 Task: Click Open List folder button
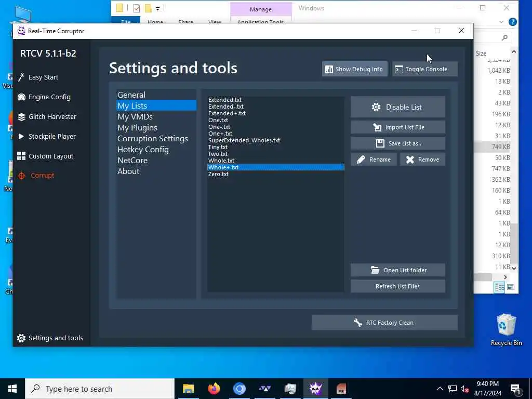click(x=397, y=270)
